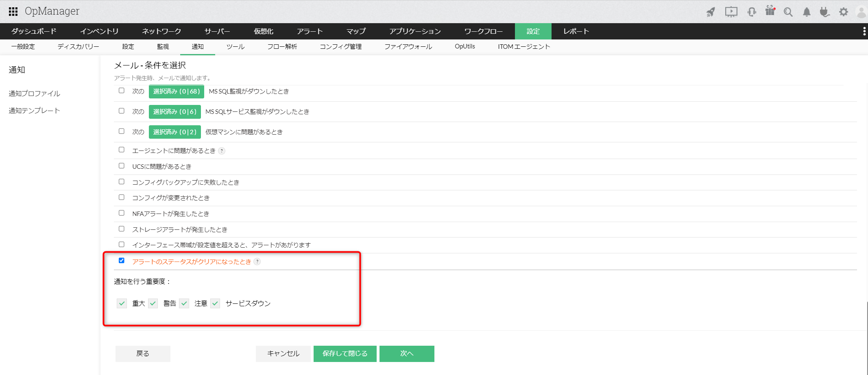868x375 pixels.
Task: Click the 保存して閉じる button
Action: pyautogui.click(x=345, y=354)
